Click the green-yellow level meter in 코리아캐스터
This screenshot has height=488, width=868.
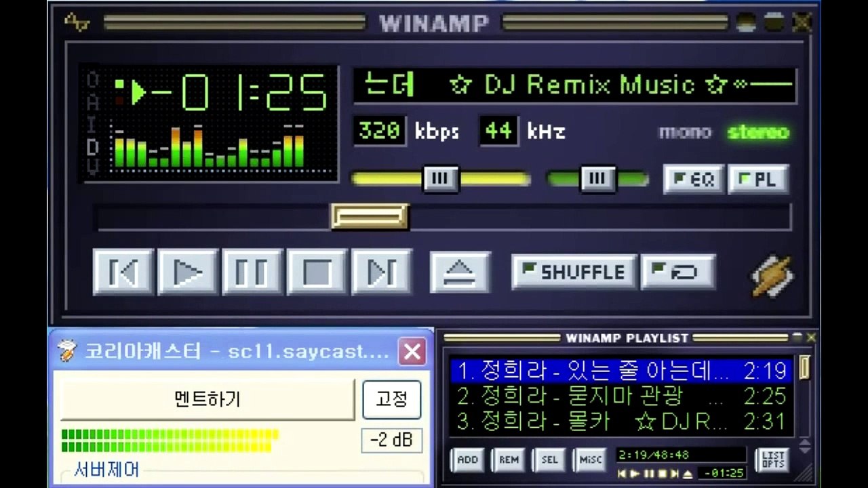coord(170,440)
